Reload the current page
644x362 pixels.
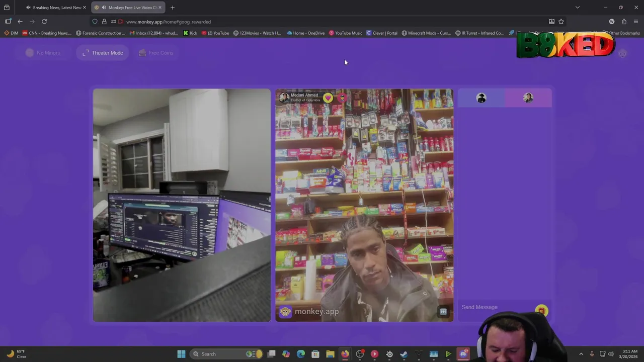pyautogui.click(x=44, y=22)
